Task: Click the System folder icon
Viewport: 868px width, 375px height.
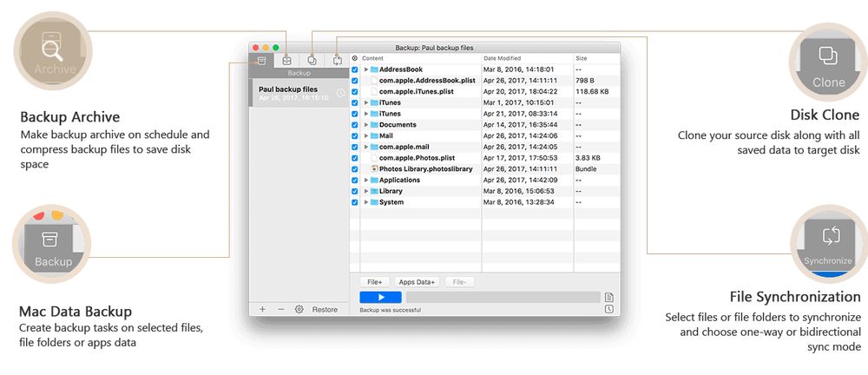Action: [374, 202]
